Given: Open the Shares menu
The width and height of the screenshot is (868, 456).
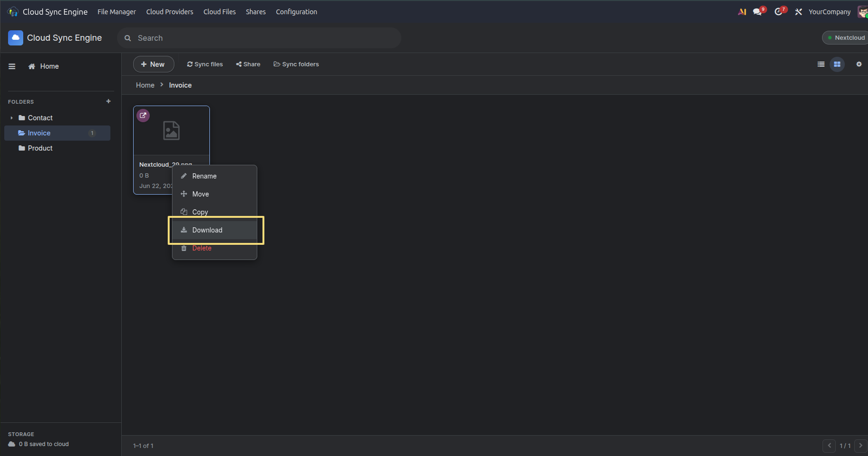Looking at the screenshot, I should pyautogui.click(x=256, y=12).
